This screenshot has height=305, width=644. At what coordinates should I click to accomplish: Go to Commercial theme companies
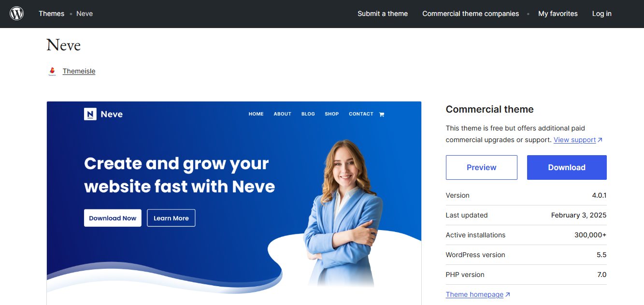coord(471,14)
